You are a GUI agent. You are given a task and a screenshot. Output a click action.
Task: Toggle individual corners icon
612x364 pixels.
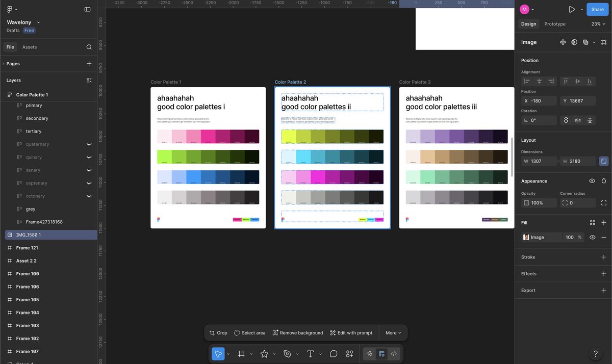click(604, 203)
